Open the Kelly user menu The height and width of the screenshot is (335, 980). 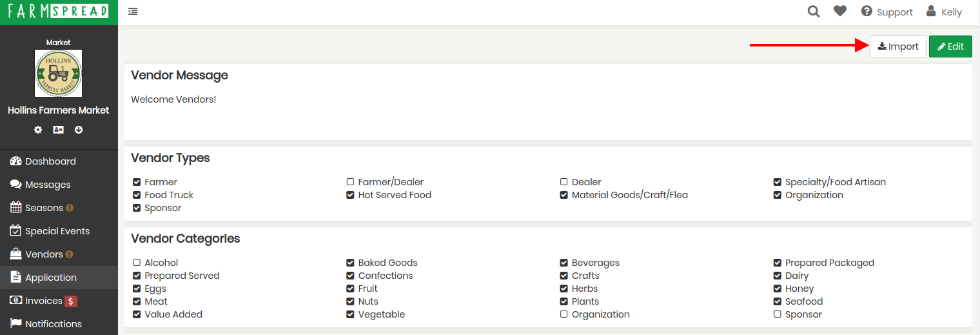click(x=944, y=12)
